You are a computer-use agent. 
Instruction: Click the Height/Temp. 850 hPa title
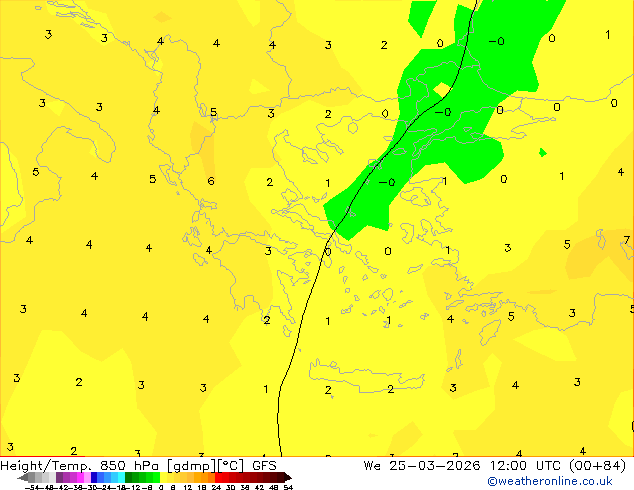tap(79, 466)
